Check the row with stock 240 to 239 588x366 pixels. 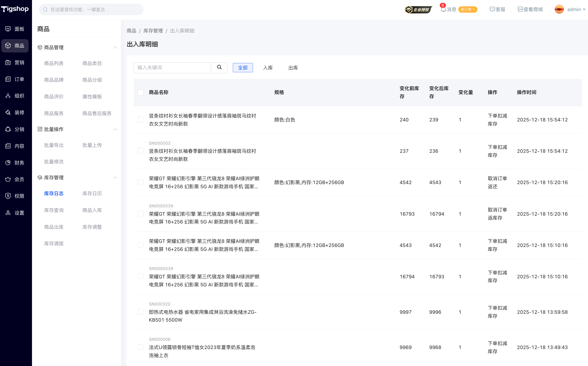click(140, 120)
